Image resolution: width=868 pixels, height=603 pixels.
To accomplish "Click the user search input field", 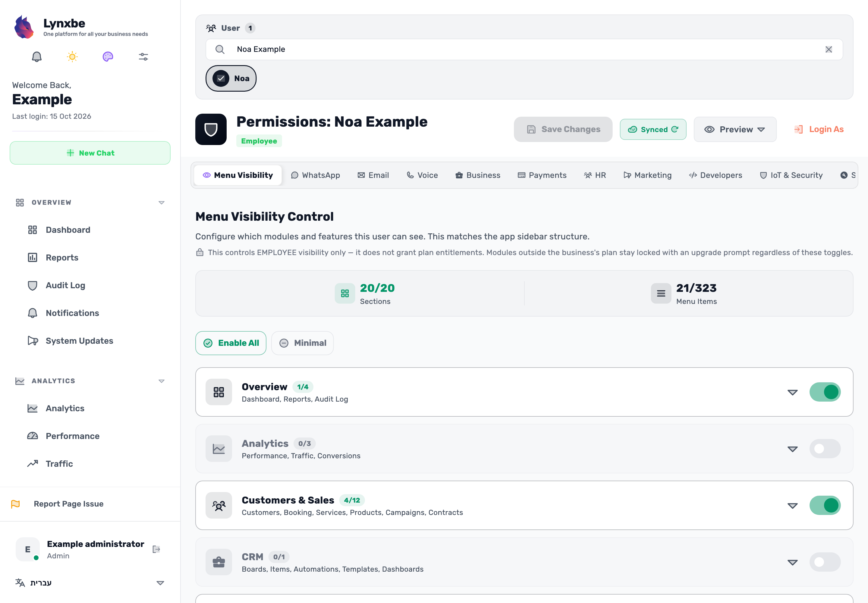I will (524, 49).
